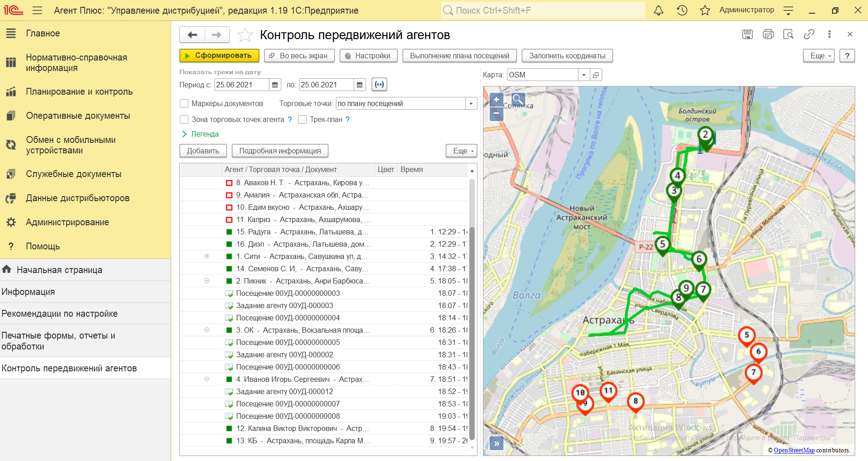Copy link to this form icon
The image size is (868, 461).
[x=809, y=34]
